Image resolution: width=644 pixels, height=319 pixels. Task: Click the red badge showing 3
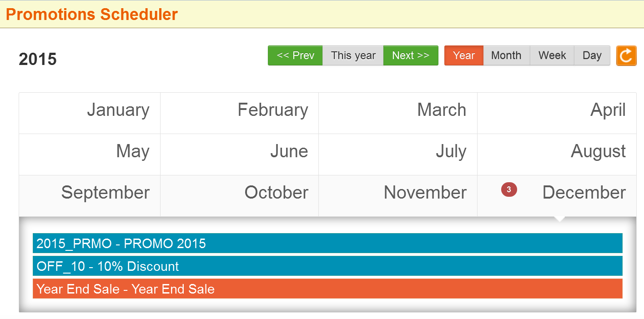pyautogui.click(x=509, y=189)
